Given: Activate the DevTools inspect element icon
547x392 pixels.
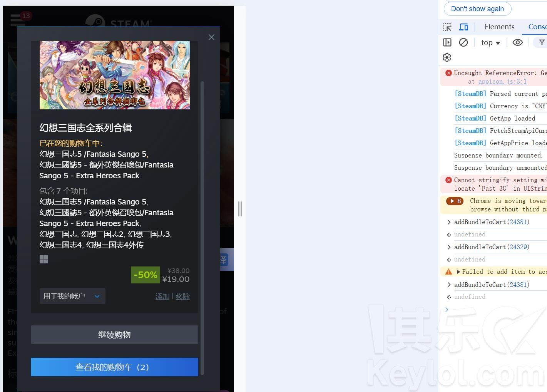Looking at the screenshot, I should click(447, 27).
